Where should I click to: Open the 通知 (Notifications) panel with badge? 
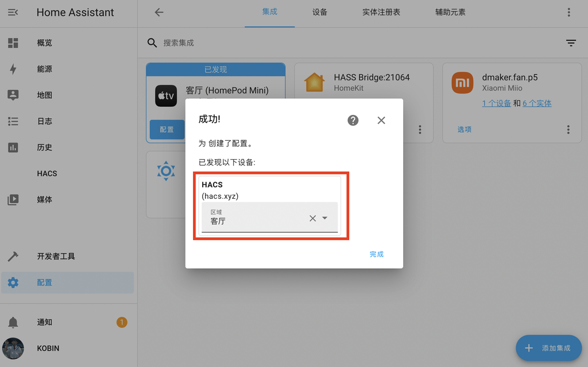pyautogui.click(x=44, y=322)
